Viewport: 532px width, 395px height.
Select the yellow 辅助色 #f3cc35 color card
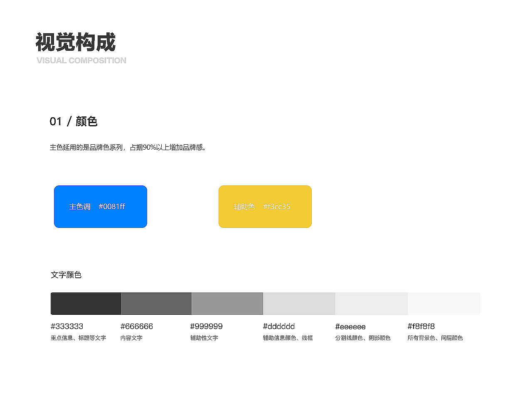point(265,206)
